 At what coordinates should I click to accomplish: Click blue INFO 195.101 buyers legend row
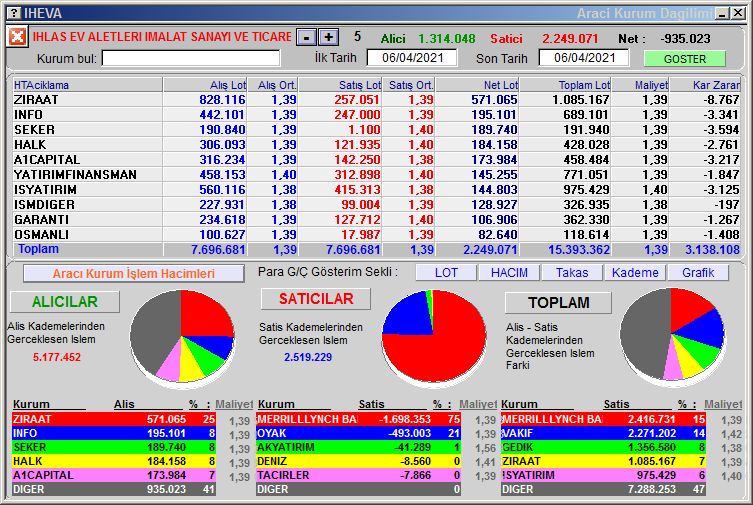pyautogui.click(x=114, y=433)
